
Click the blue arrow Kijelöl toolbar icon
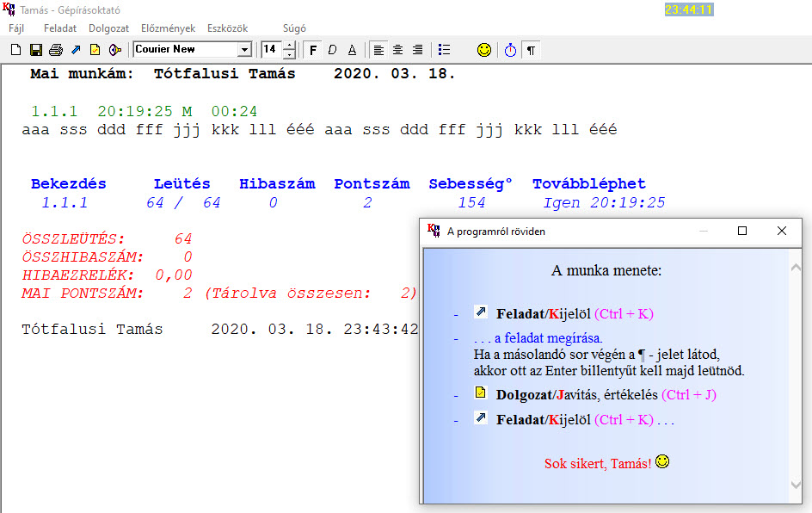click(76, 50)
